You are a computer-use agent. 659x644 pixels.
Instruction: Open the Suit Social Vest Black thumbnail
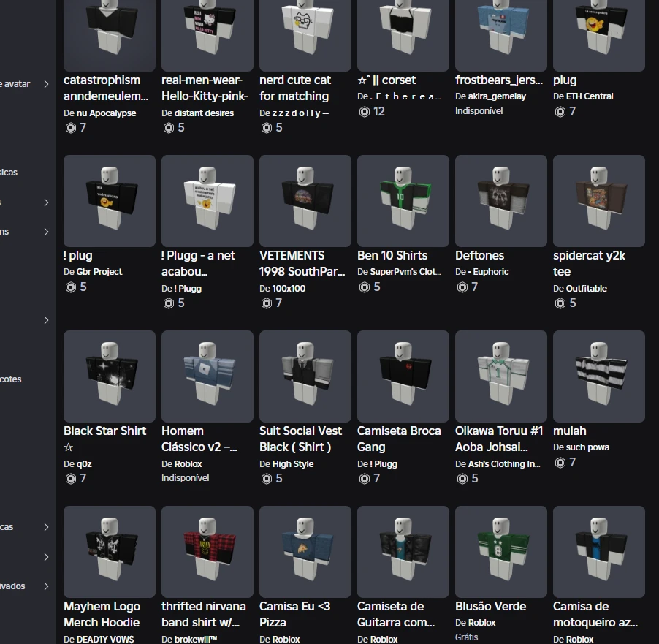pos(305,376)
